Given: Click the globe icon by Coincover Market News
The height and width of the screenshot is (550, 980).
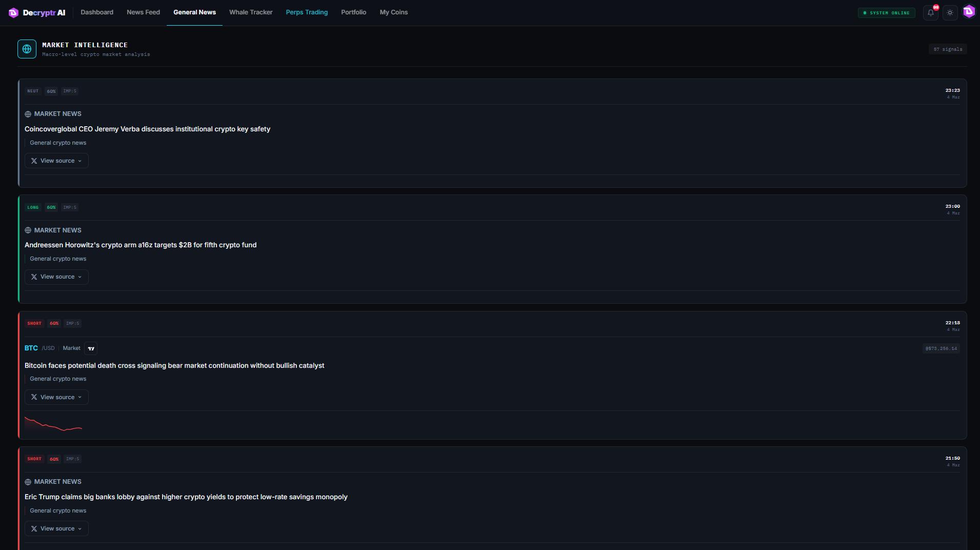Looking at the screenshot, I should [28, 114].
